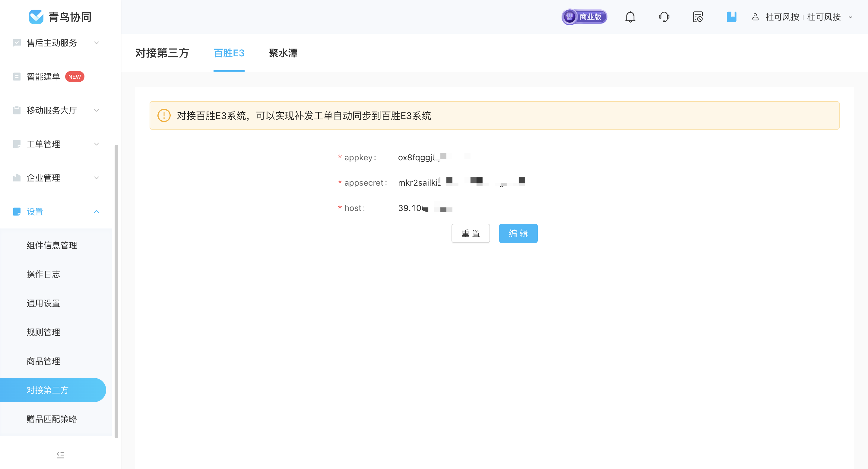Click the 工单管理 menu label
This screenshot has width=868, height=469.
click(43, 144)
